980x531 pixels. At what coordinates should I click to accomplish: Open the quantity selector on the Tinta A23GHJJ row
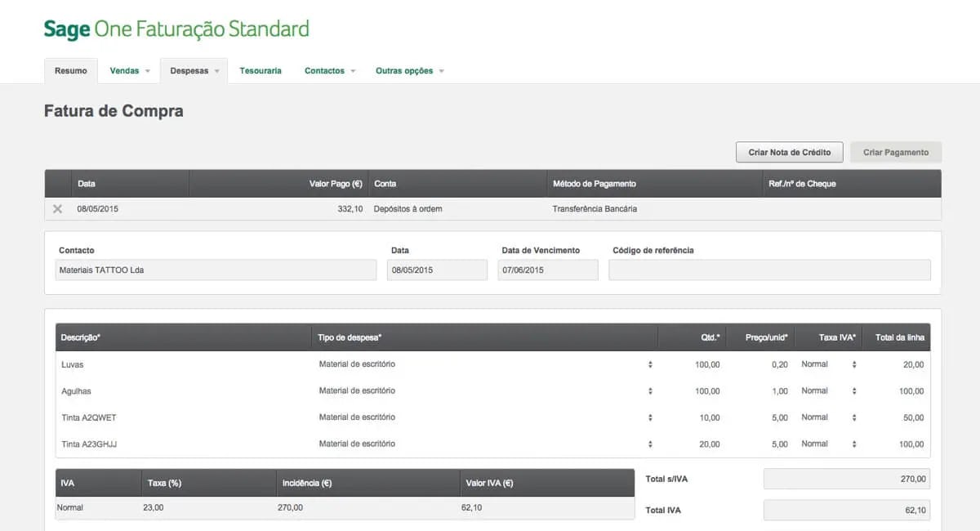click(650, 444)
